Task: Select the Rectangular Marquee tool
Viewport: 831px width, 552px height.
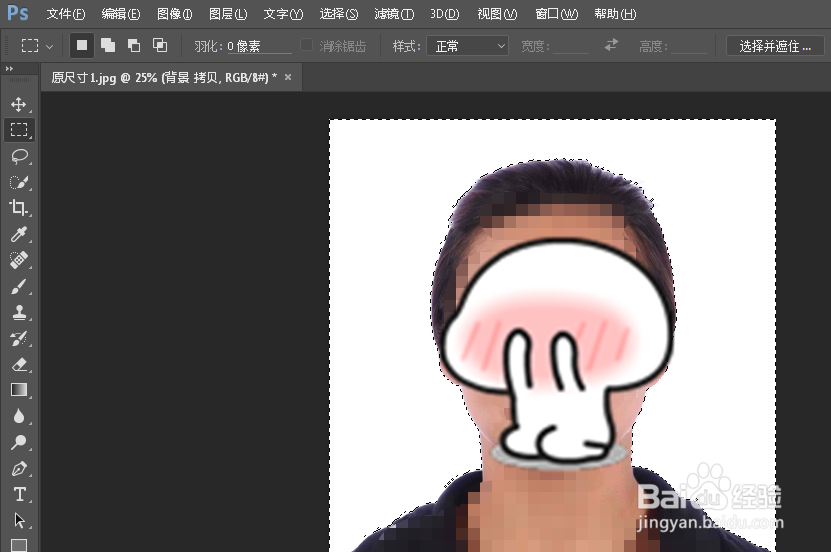Action: click(x=19, y=130)
